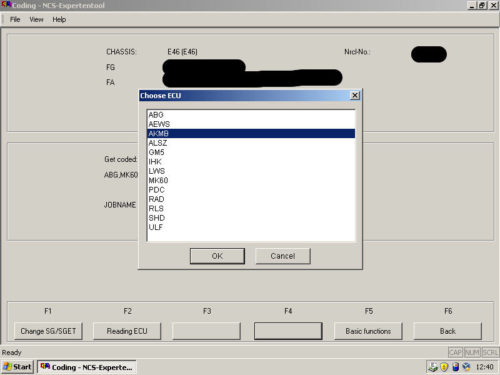Screen dimensions: 500x375
Task: Click the taskbar clock showing 12:40
Action: tap(485, 367)
